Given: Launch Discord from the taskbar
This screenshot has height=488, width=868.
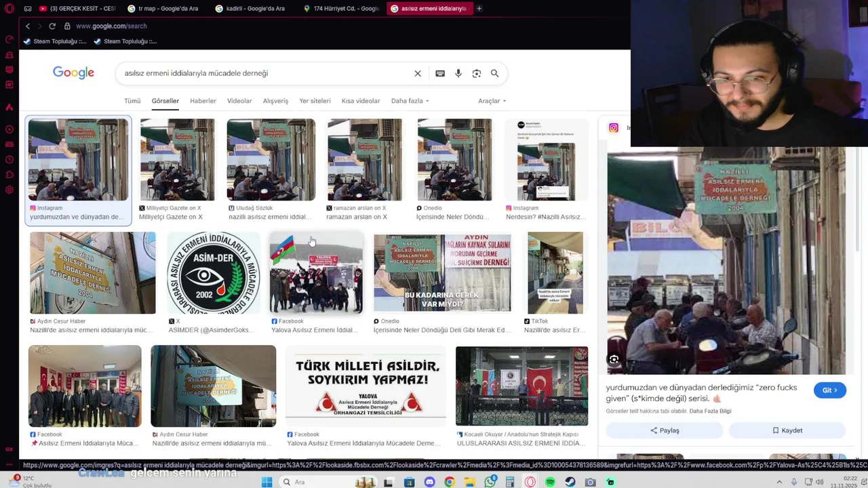Looking at the screenshot, I should (429, 482).
